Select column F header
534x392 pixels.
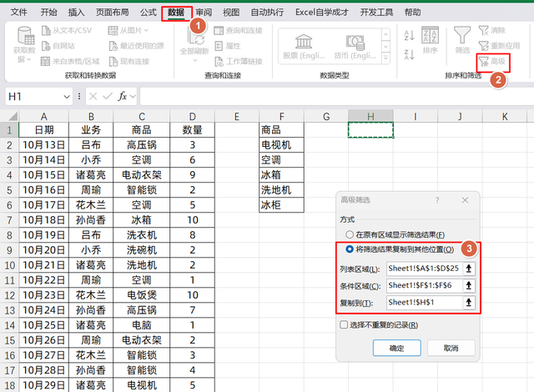coord(281,117)
